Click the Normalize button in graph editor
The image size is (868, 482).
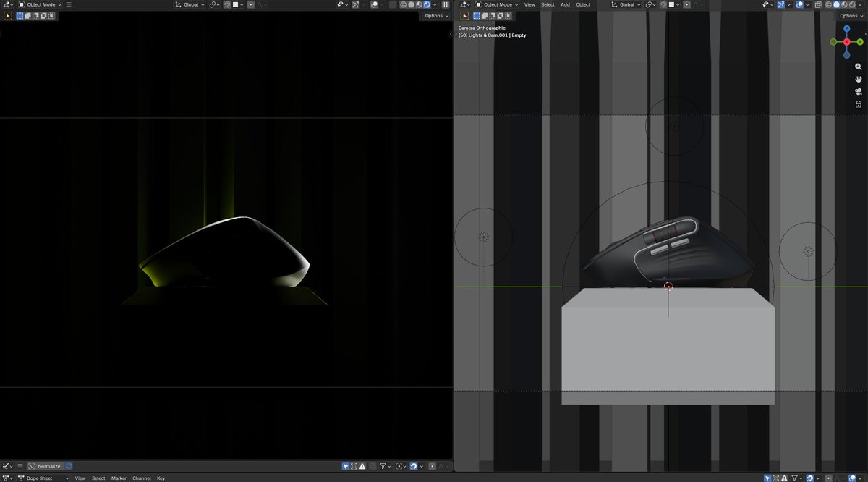point(45,466)
